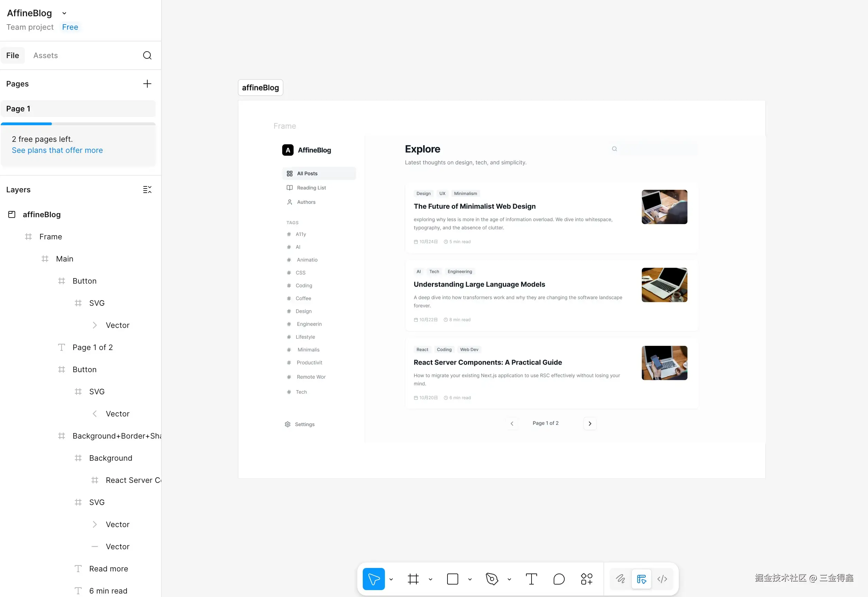This screenshot has width=868, height=597.
Task: Select the Text tool
Action: click(x=531, y=579)
